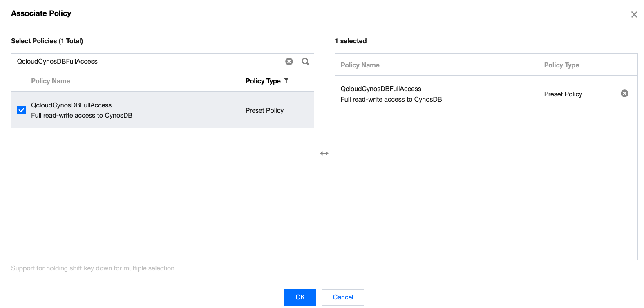This screenshot has height=308, width=644.
Task: Remove QcloudCynosDBFullAccess from the selected list
Action: (624, 94)
